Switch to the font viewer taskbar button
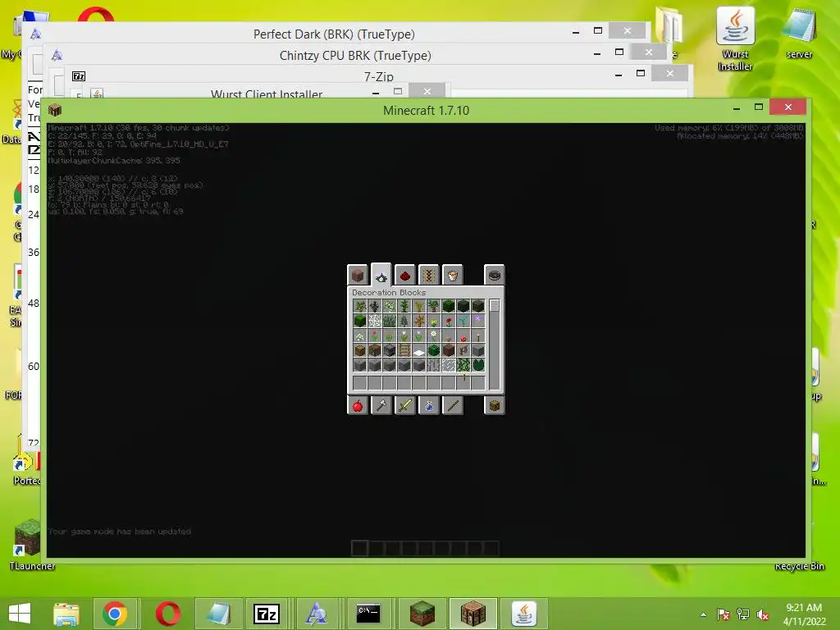840x630 pixels. coord(316,614)
